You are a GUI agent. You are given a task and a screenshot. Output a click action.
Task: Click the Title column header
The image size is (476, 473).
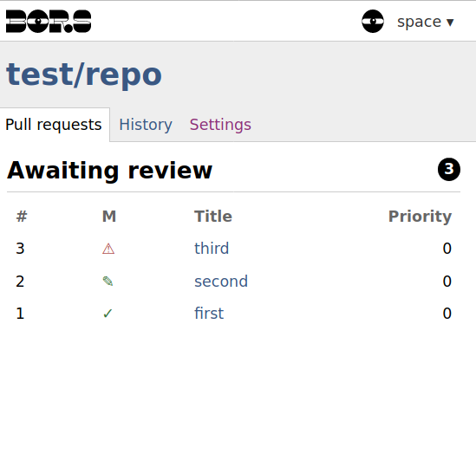[x=213, y=217]
